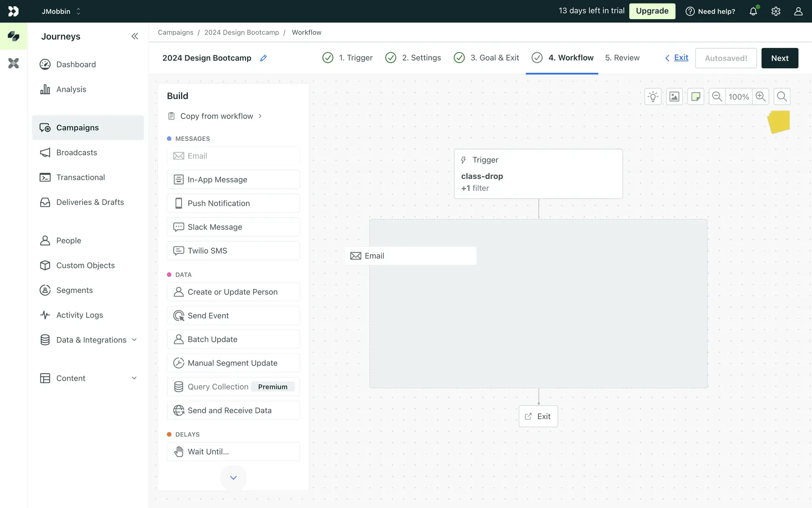Go to the 2. Settings checked step
812x508 pixels.
[x=413, y=58]
